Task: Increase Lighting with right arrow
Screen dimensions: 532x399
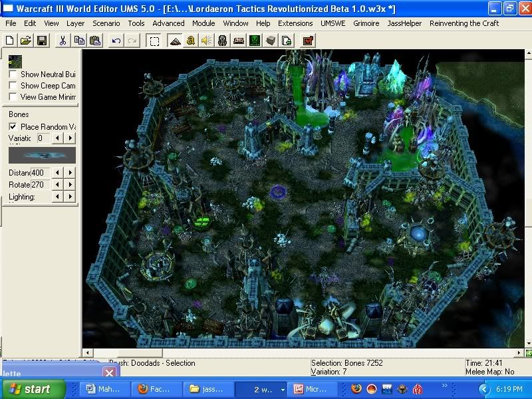Action: pyautogui.click(x=70, y=196)
